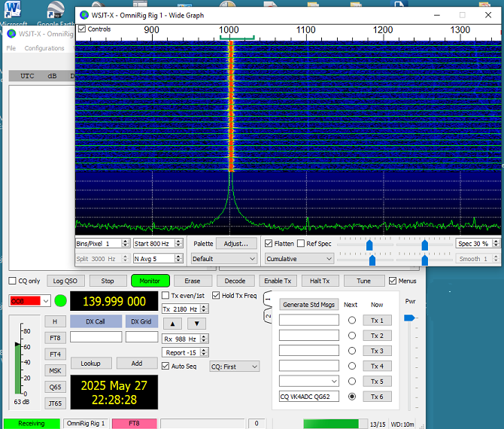Open File menu in WSJT-X main window
This screenshot has height=429, width=504.
[x=11, y=48]
